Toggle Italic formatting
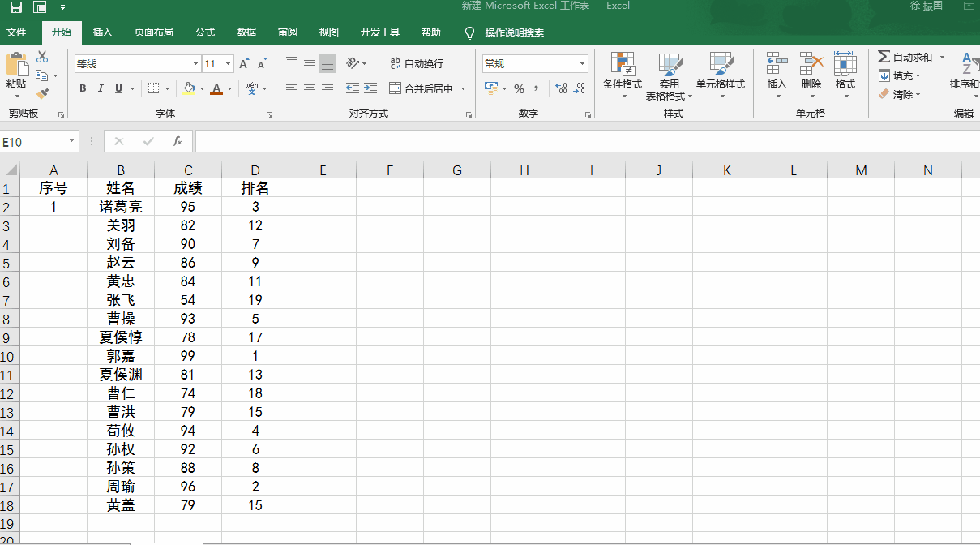This screenshot has height=545, width=980. [101, 88]
